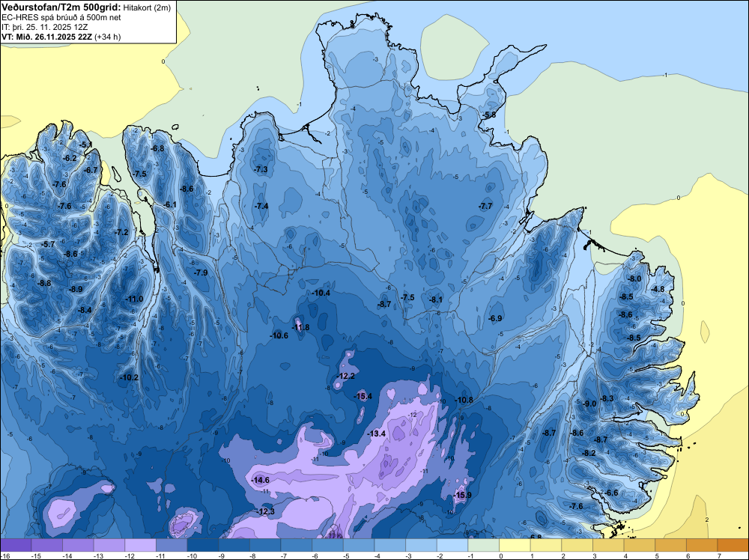
Task: Select the orange legend swatch right of 7
Action: pyautogui.click(x=733, y=545)
